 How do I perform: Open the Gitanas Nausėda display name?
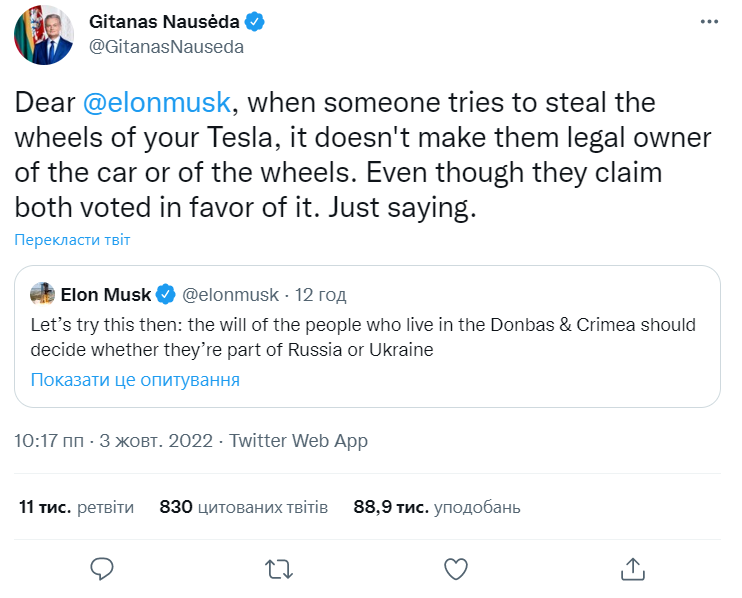[164, 22]
